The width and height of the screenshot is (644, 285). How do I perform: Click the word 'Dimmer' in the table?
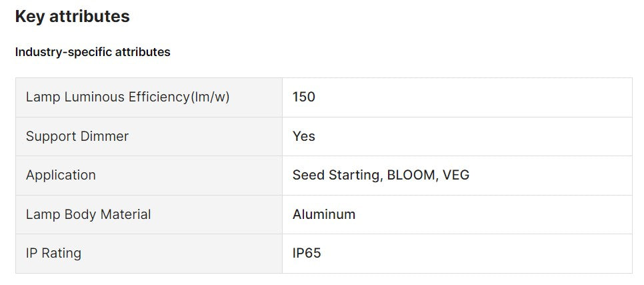coord(104,136)
